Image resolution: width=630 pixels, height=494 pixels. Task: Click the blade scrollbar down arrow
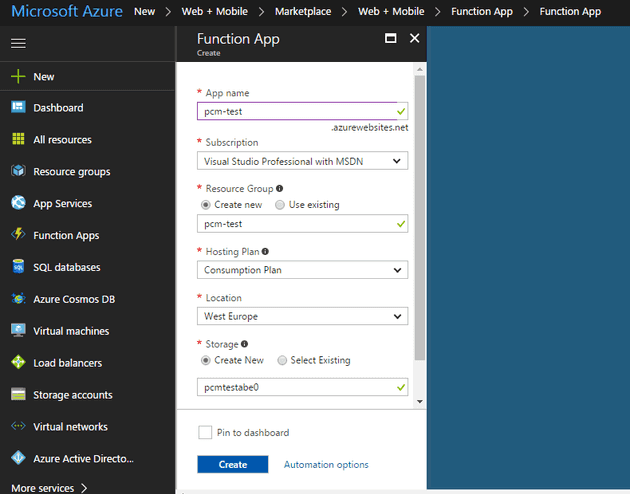[420, 401]
